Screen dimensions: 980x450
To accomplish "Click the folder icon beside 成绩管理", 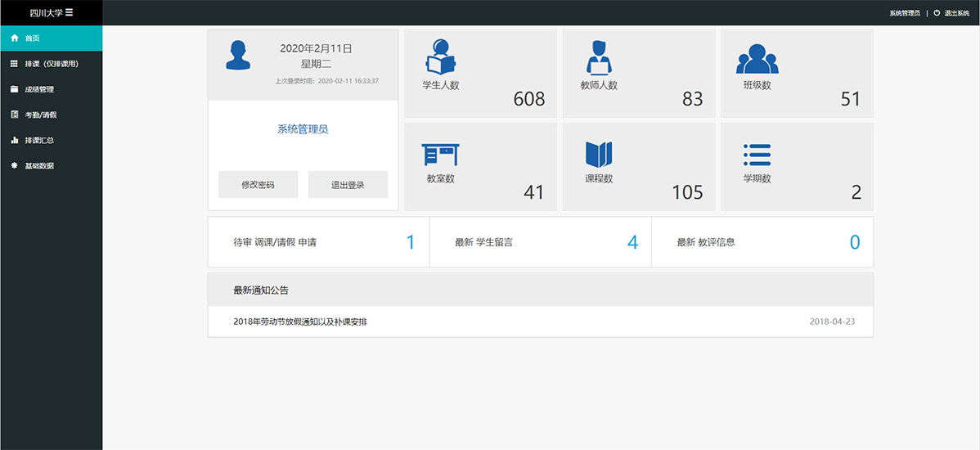I will tap(15, 89).
